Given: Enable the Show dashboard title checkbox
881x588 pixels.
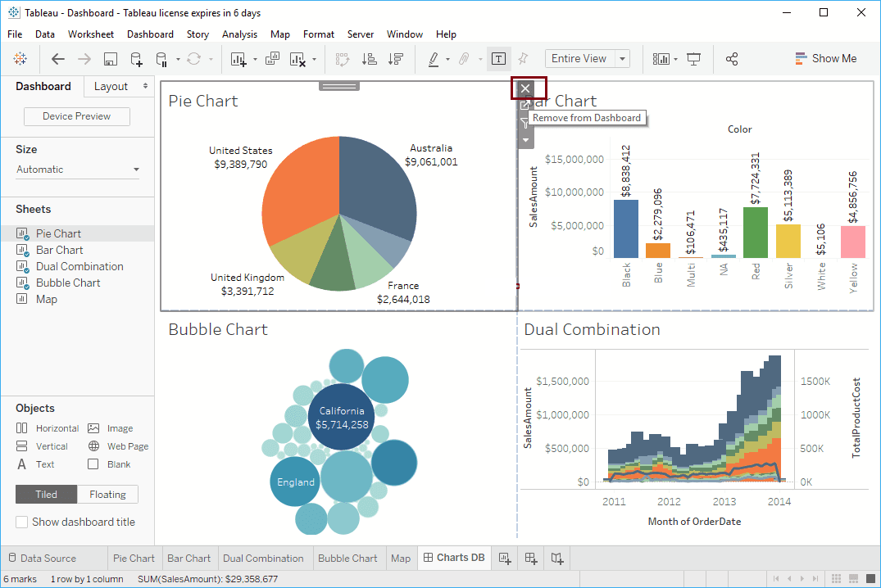Looking at the screenshot, I should tap(21, 522).
